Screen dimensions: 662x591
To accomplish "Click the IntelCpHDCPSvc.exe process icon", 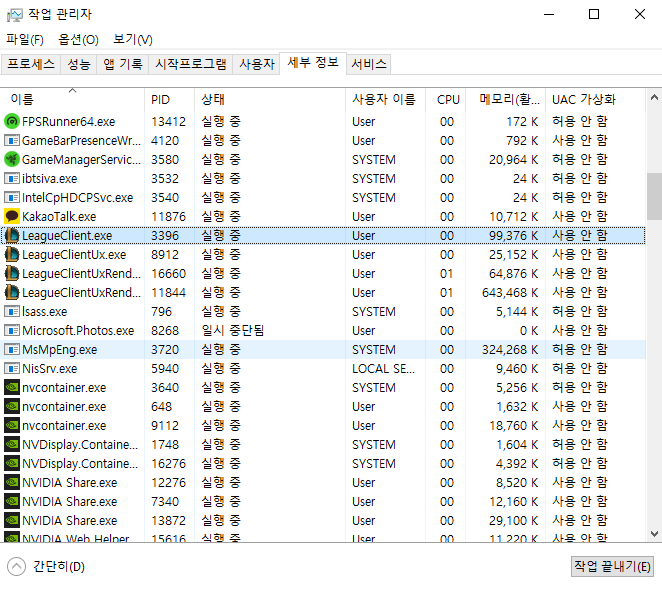I will (x=12, y=198).
